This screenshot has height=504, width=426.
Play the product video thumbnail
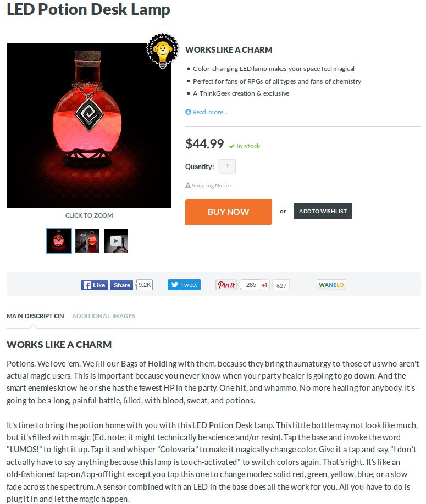point(116,241)
